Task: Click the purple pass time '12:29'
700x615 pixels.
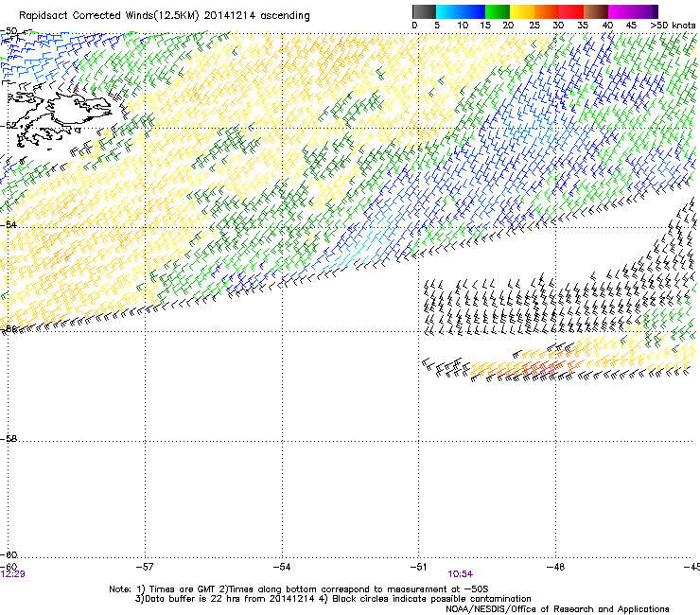Action: [x=13, y=574]
